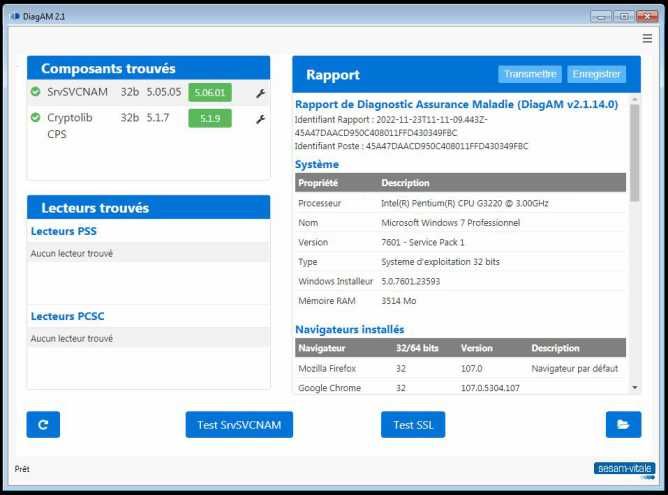The width and height of the screenshot is (668, 495).
Task: Click the Navigateur column header
Action: (x=322, y=348)
